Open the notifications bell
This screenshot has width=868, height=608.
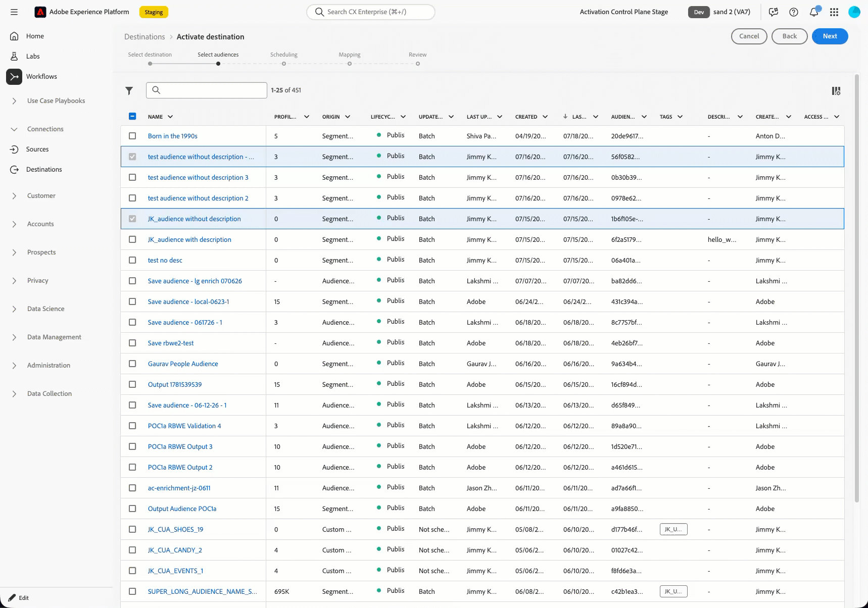pos(814,12)
